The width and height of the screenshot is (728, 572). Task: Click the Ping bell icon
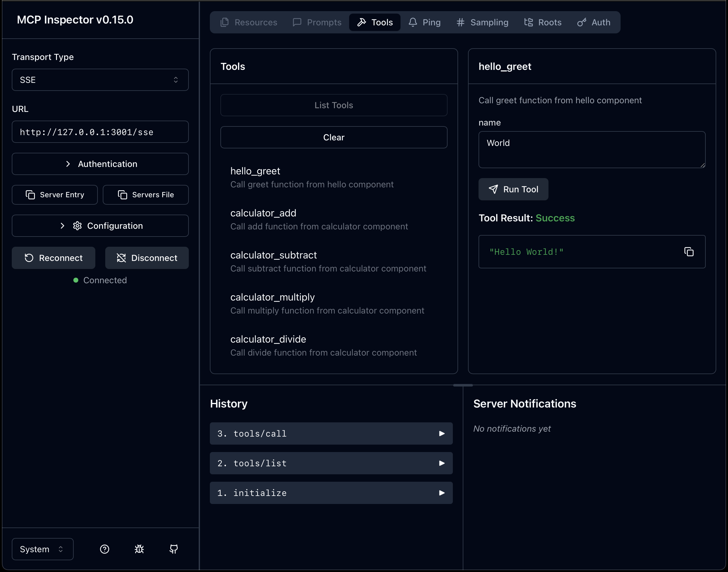(x=413, y=22)
